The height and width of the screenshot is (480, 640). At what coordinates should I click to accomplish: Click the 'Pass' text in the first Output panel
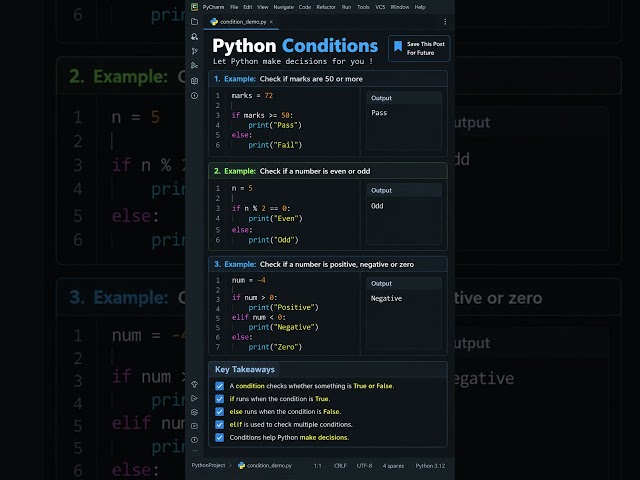[379, 113]
